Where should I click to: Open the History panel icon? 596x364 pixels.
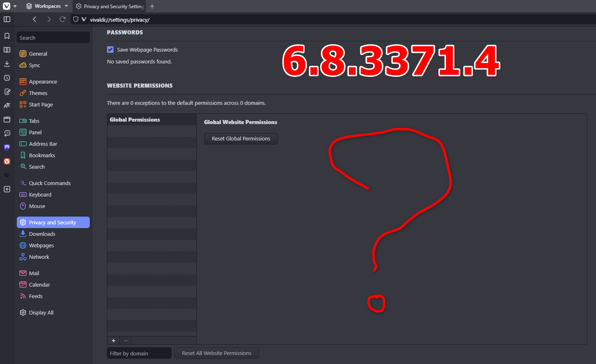7,78
